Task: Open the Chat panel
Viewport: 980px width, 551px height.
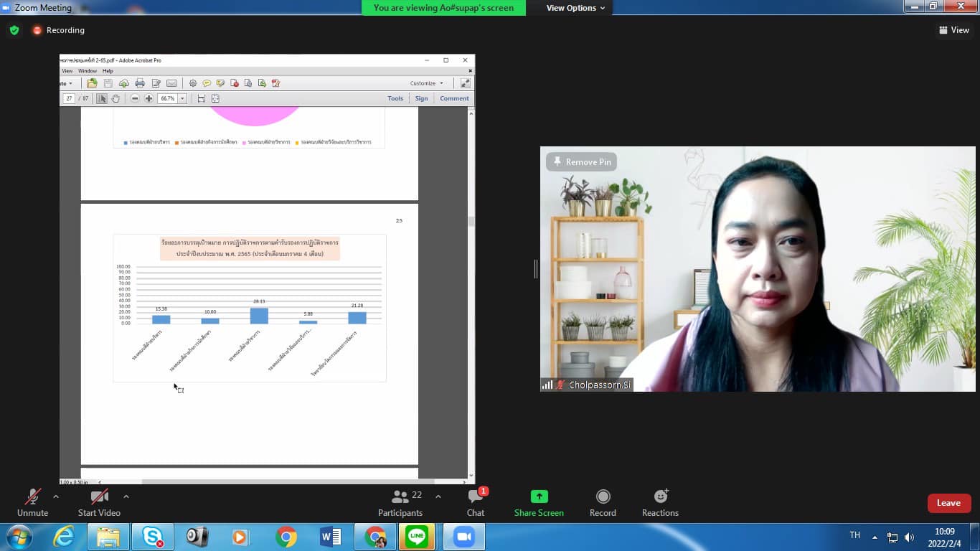Action: (475, 496)
